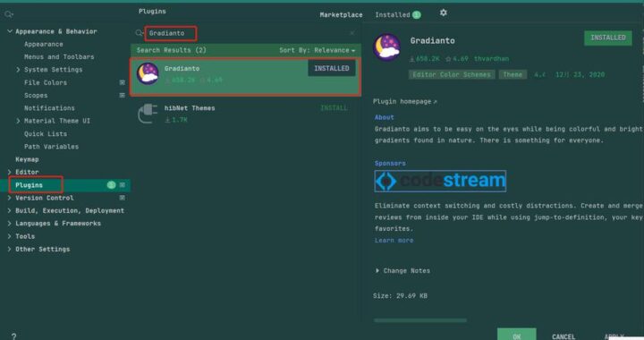
Task: Open help with the question mark icon
Action: tap(14, 336)
